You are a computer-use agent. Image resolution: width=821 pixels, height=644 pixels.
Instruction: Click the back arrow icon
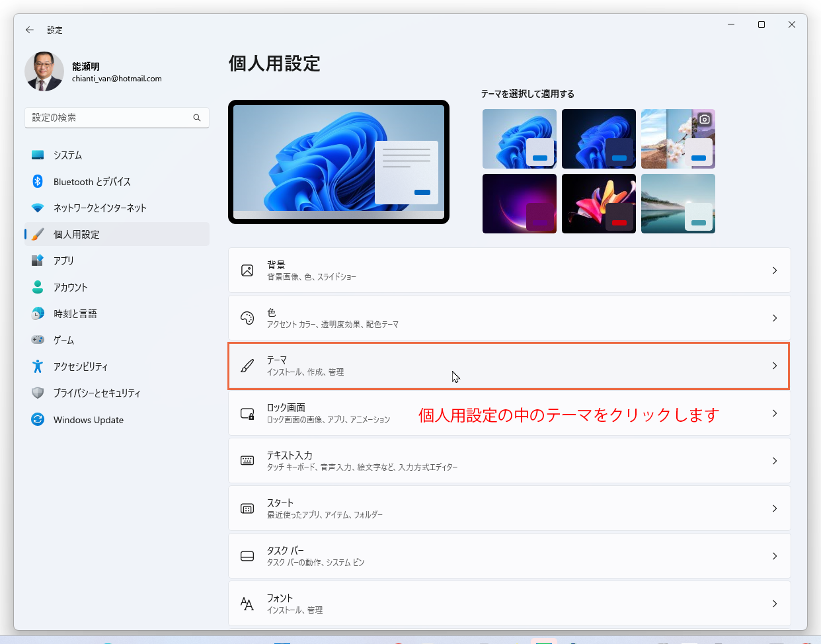[30, 30]
